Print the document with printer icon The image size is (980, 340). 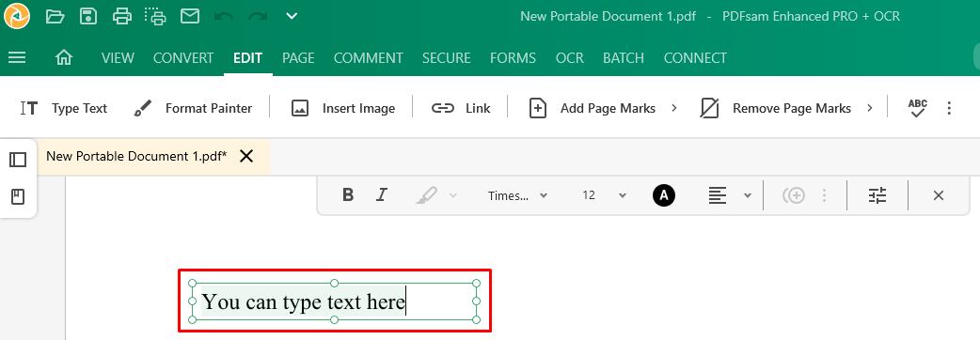point(122,16)
